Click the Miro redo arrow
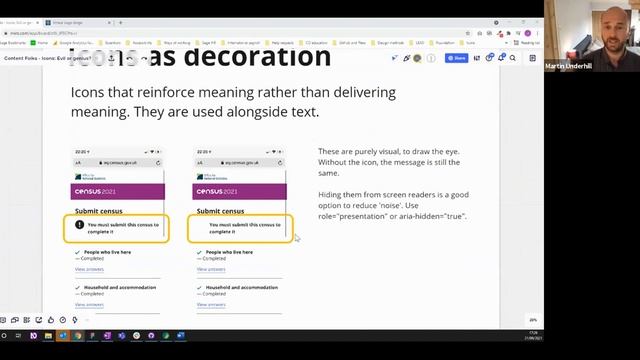 click(144, 58)
